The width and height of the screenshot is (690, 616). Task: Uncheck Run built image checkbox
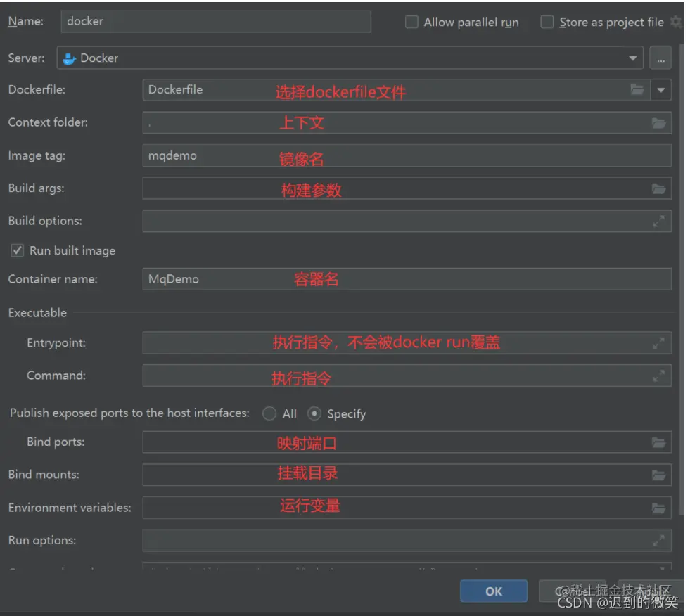click(x=17, y=251)
